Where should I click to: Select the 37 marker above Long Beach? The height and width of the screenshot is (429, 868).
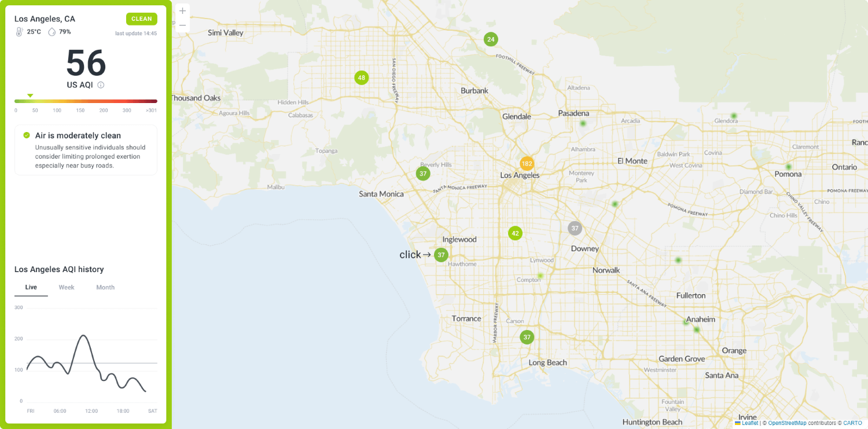coord(527,337)
